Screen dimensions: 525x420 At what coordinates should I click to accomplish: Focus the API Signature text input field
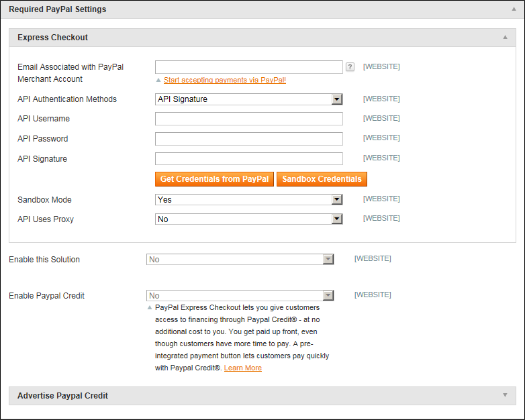(249, 158)
